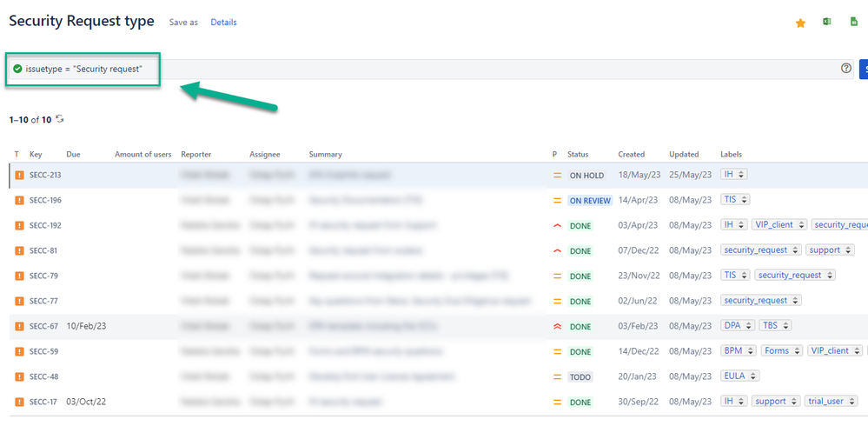The image size is (868, 426).
Task: Click due date 10/Feb/23 on SECC-67
Action: click(x=86, y=326)
